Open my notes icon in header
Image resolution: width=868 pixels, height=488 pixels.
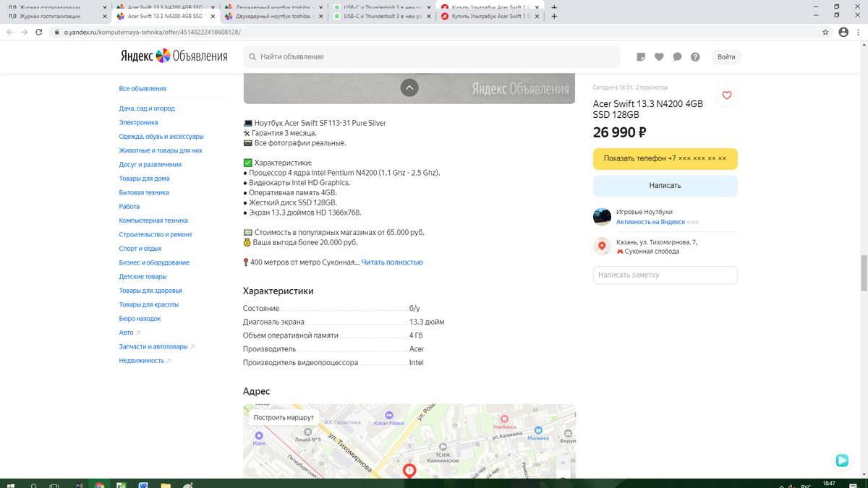point(641,57)
